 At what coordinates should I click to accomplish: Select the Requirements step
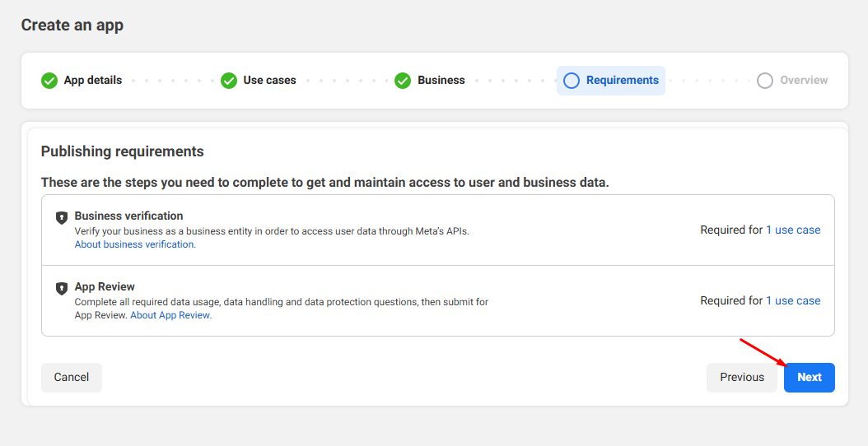(610, 81)
